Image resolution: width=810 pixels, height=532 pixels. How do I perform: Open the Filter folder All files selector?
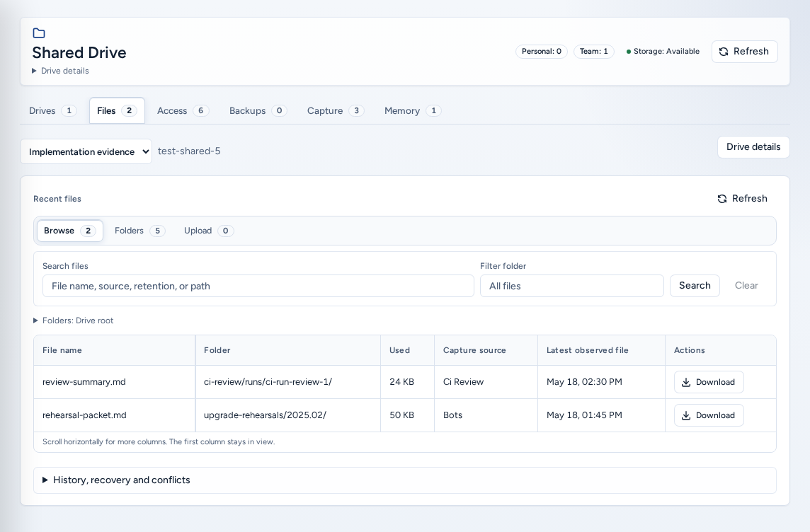coord(572,286)
